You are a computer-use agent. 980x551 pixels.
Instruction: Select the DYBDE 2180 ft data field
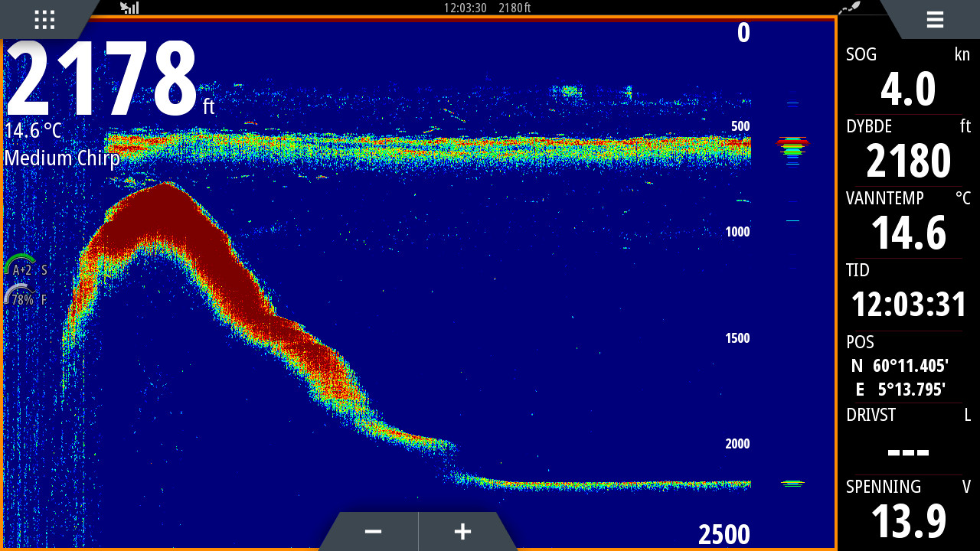[x=908, y=151]
